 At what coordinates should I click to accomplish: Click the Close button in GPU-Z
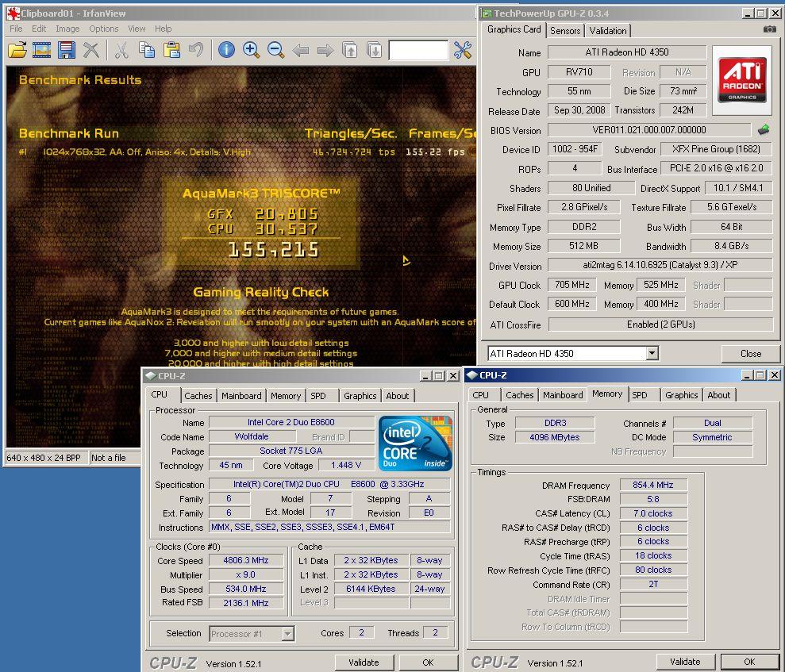[x=750, y=353]
